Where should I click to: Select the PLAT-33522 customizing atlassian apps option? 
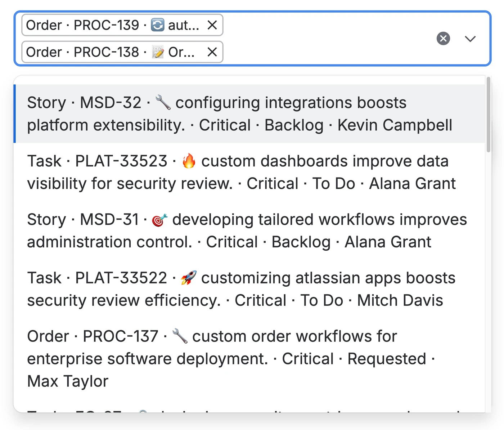pyautogui.click(x=249, y=289)
